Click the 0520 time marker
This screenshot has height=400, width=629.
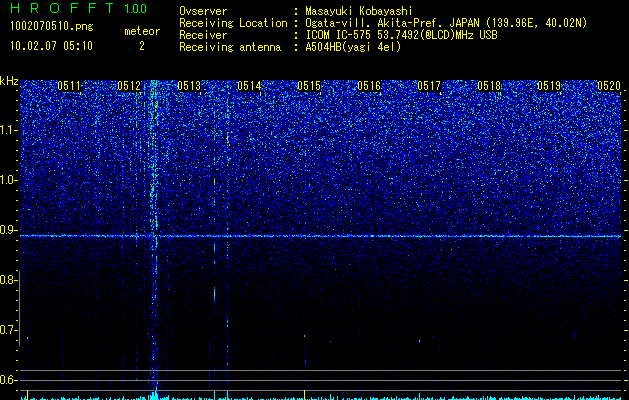609,86
